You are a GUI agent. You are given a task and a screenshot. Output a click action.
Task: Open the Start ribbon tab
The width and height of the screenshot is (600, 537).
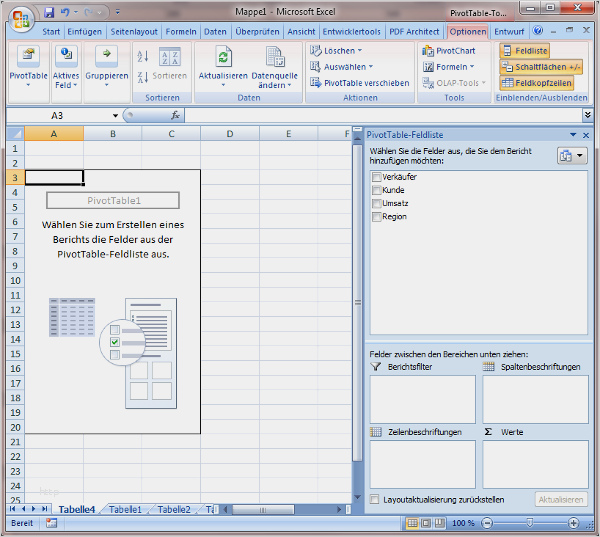pos(51,32)
